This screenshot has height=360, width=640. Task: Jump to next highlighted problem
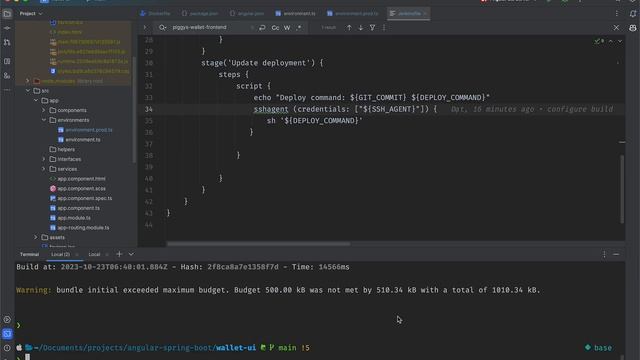tap(620, 41)
